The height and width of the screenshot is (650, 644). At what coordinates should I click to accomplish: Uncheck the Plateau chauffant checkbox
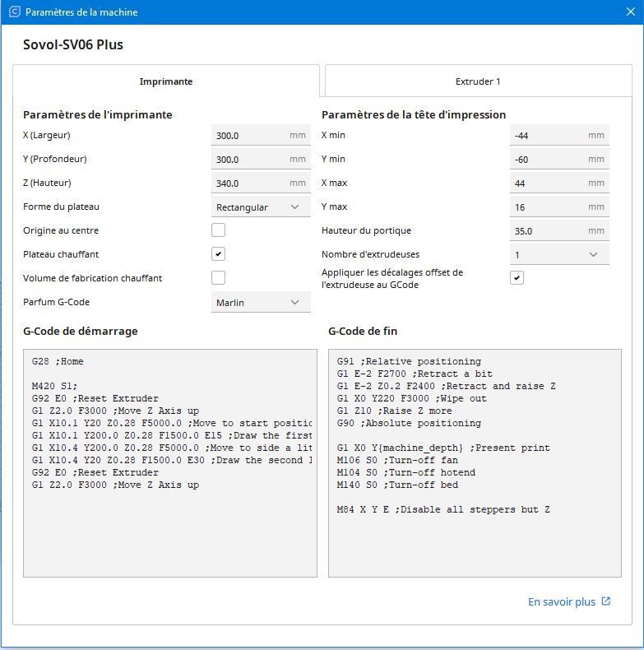point(219,253)
